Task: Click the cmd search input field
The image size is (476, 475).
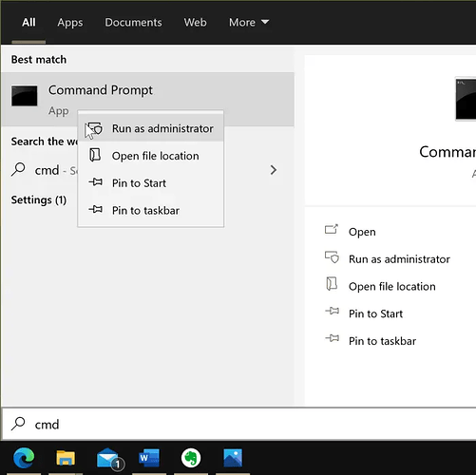Action: pos(238,425)
